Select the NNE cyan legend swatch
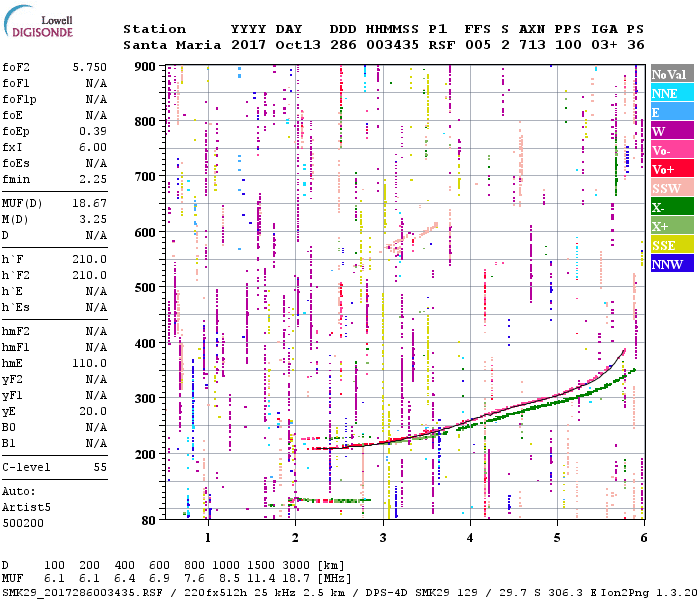 coord(672,93)
